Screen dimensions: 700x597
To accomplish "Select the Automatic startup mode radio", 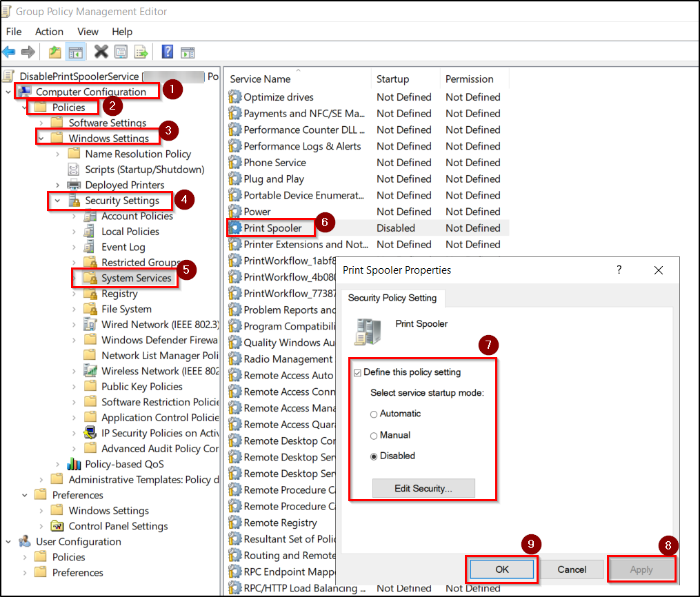I will pyautogui.click(x=374, y=414).
